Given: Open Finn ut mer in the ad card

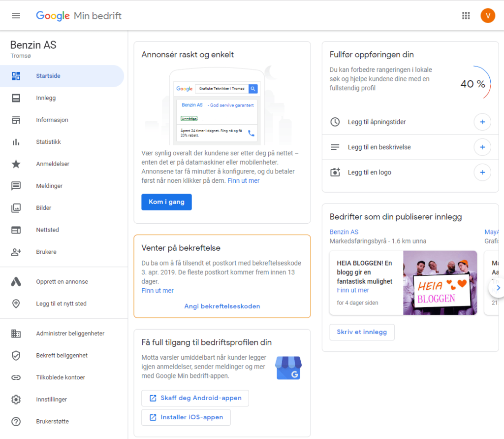Looking at the screenshot, I should (243, 180).
